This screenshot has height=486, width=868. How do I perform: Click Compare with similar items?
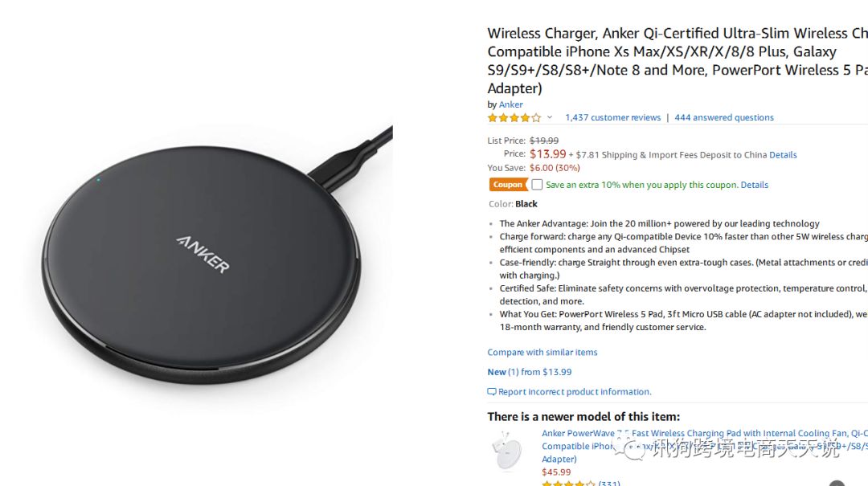[542, 352]
